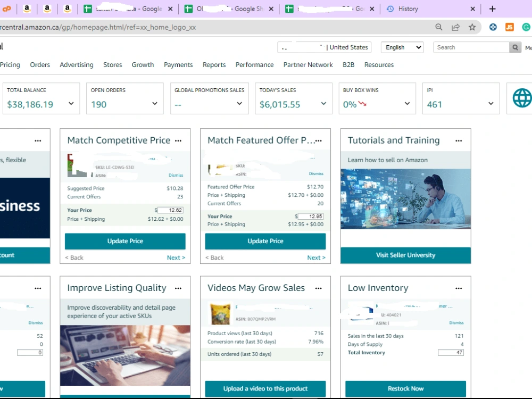Click Upload a video to this product
Viewport: 532px width, 399px height.
click(265, 389)
